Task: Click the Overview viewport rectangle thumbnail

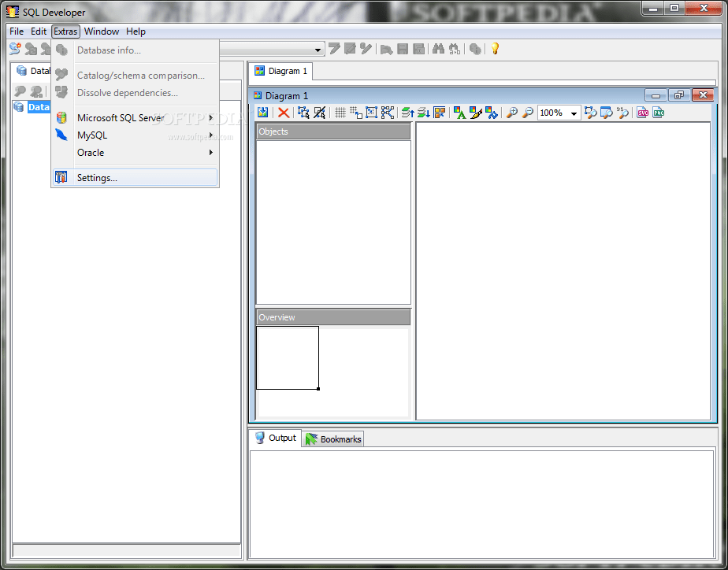Action: coord(288,357)
